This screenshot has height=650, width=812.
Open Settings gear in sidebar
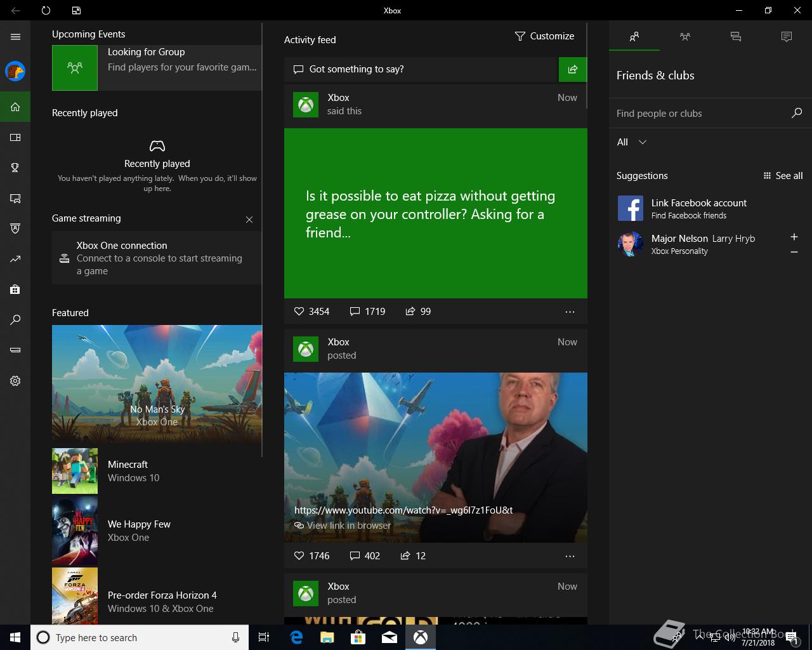(15, 381)
